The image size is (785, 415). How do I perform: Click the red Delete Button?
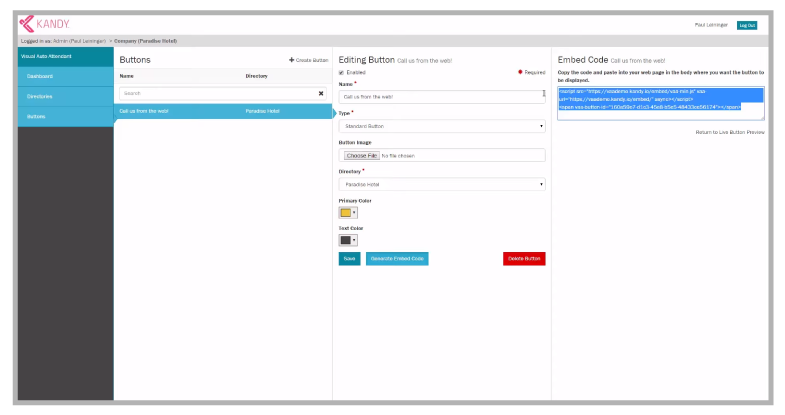(524, 259)
